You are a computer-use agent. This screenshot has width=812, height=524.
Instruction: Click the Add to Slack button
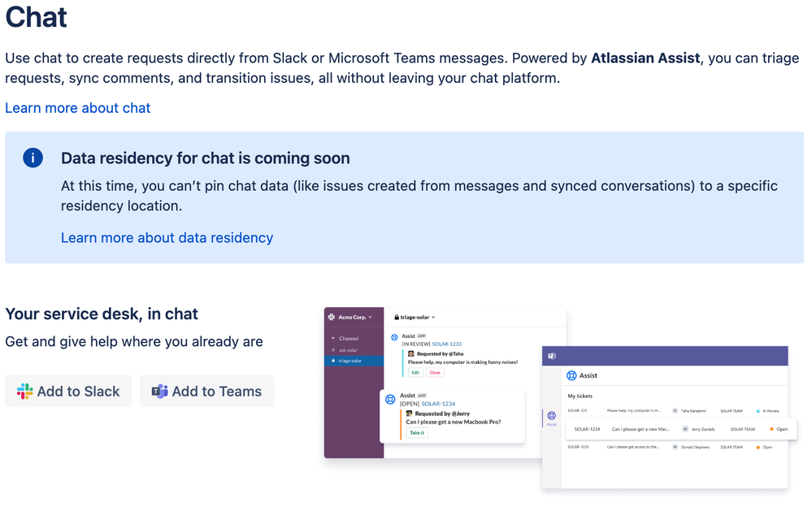click(68, 392)
